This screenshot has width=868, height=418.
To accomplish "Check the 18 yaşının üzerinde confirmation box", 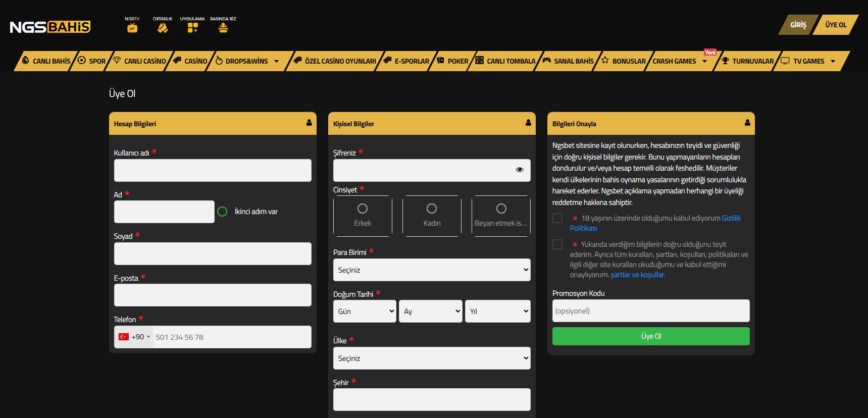I will [557, 218].
